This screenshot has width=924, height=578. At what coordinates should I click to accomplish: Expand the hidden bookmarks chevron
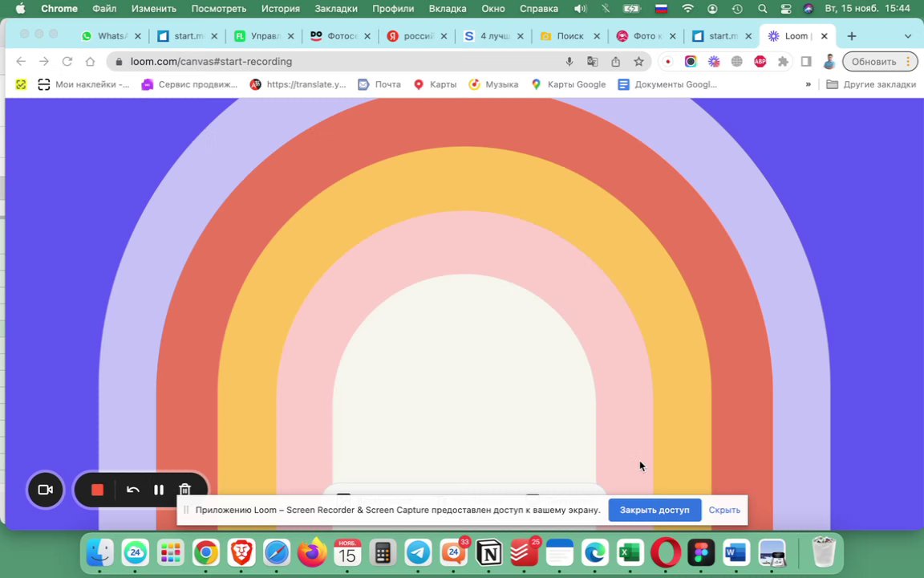click(808, 84)
